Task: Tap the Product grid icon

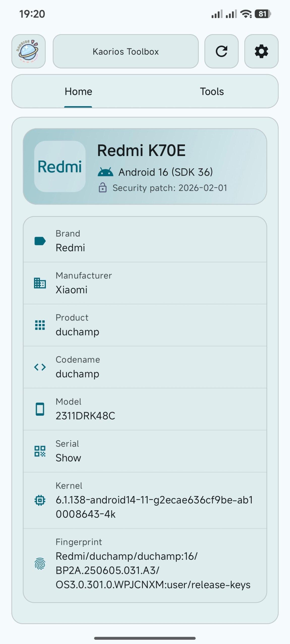Action: 40,325
